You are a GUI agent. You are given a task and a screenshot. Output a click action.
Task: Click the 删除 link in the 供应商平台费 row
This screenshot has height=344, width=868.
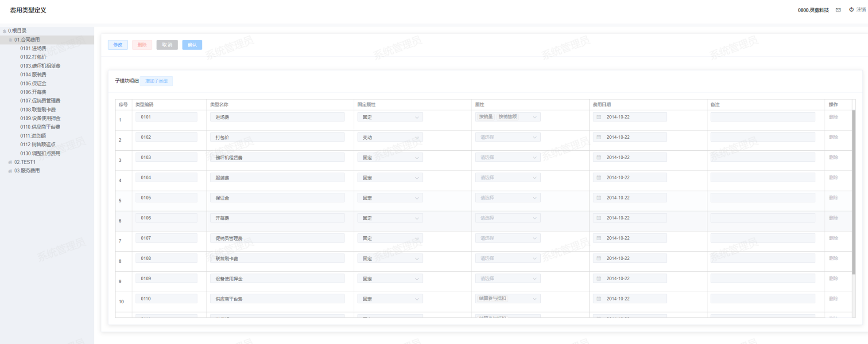[833, 299]
